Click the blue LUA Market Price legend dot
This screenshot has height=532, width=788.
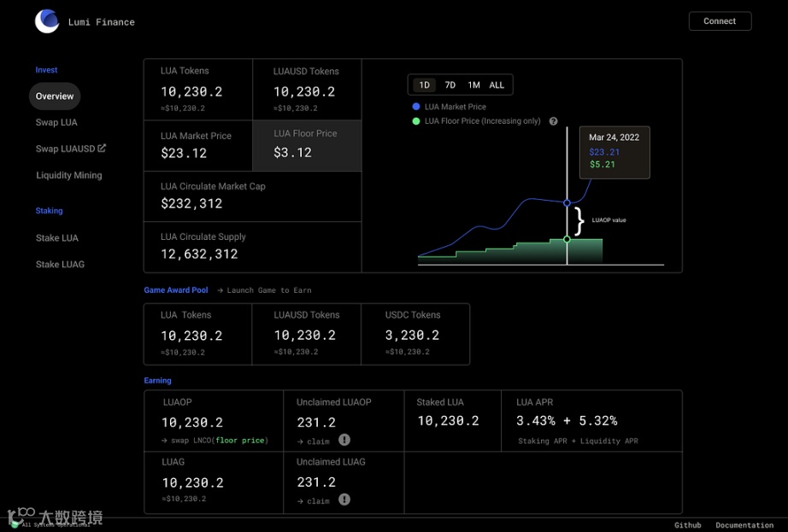pyautogui.click(x=416, y=107)
